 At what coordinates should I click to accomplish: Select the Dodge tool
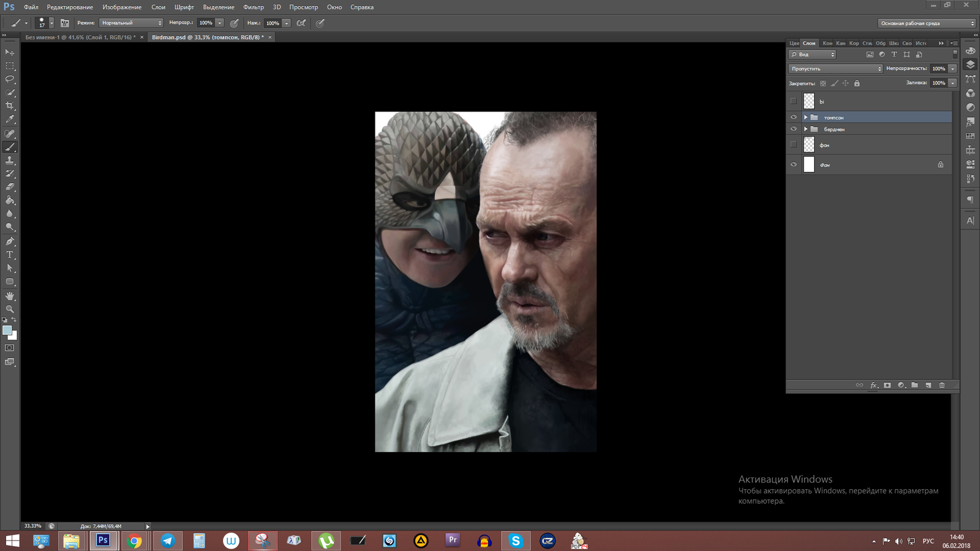point(10,227)
